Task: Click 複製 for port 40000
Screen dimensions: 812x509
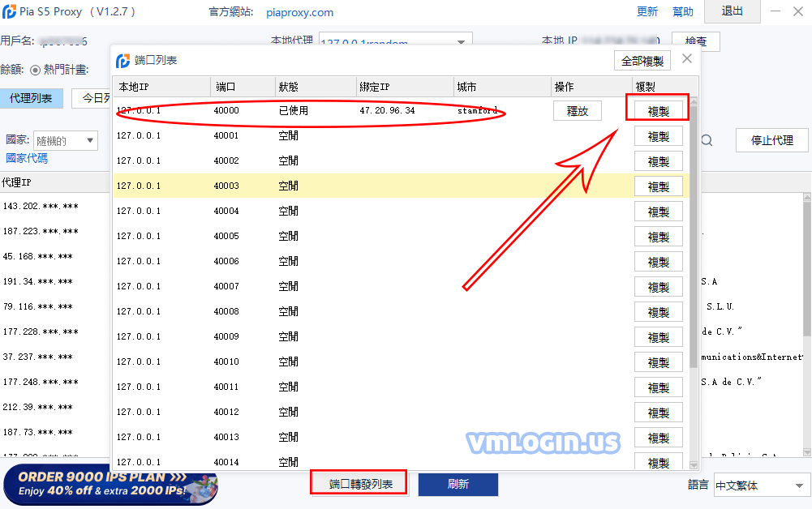Action: pyautogui.click(x=658, y=111)
